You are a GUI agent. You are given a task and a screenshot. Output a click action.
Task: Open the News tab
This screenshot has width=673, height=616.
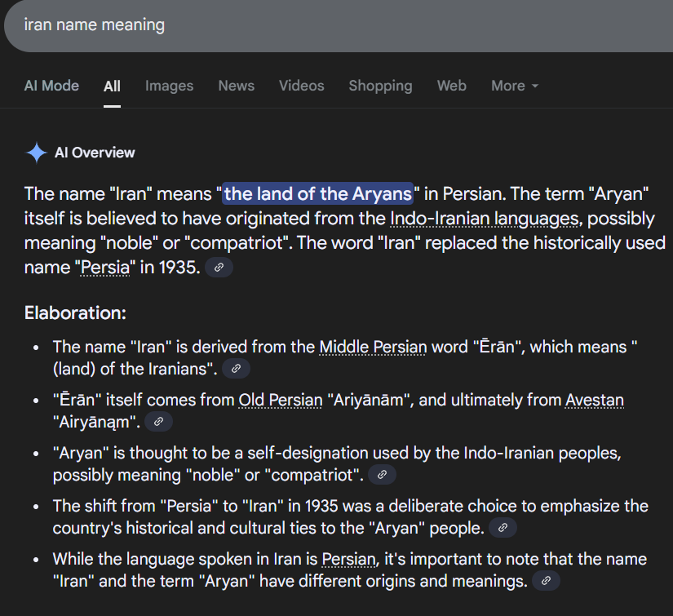(x=237, y=86)
